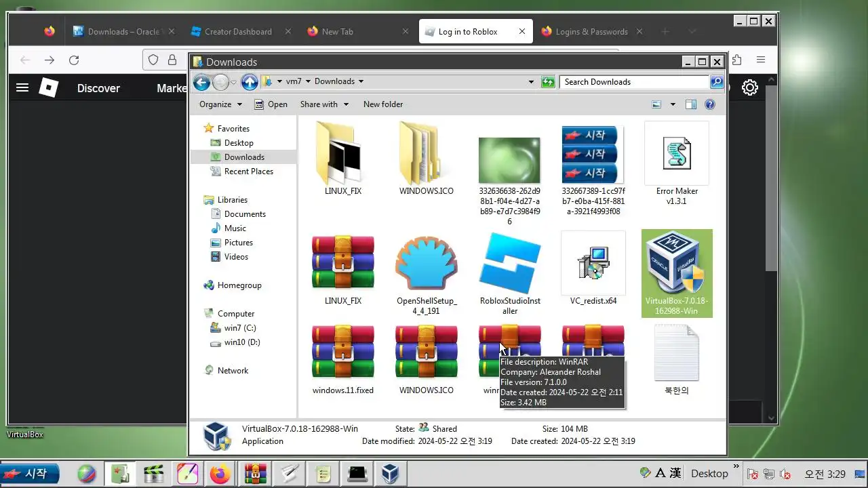868x488 pixels.
Task: Click the Change your view icon
Action: [x=656, y=104]
